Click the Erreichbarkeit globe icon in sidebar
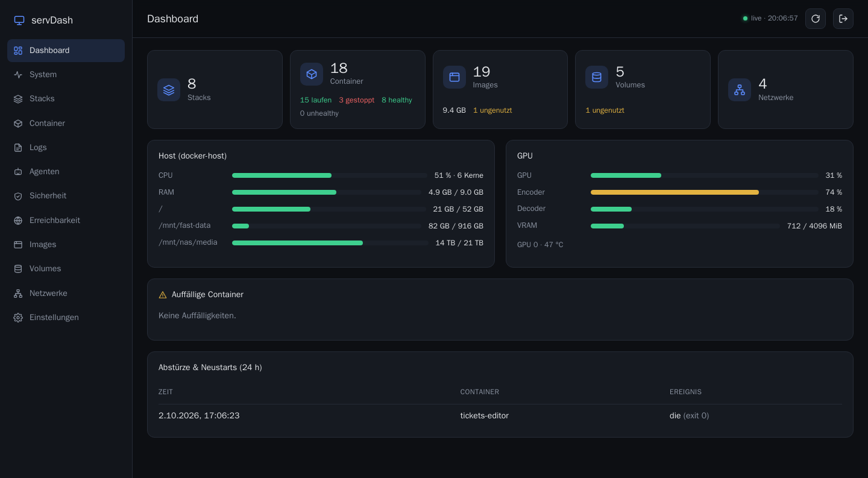The width and height of the screenshot is (868, 478). (x=18, y=221)
